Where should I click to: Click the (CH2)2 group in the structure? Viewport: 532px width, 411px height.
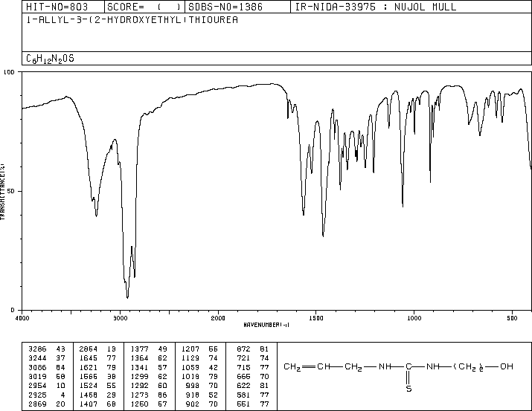[469, 367]
